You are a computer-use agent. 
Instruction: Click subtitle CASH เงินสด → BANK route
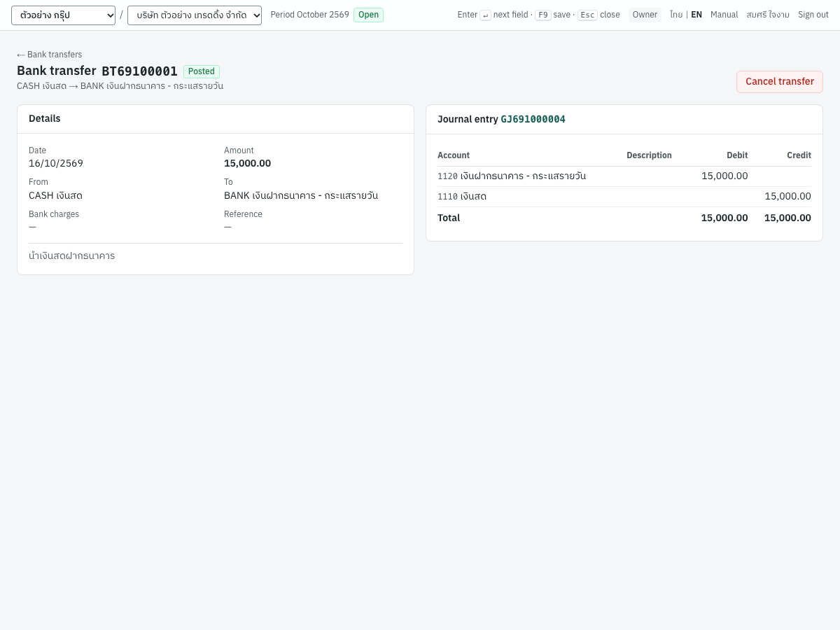120,86
